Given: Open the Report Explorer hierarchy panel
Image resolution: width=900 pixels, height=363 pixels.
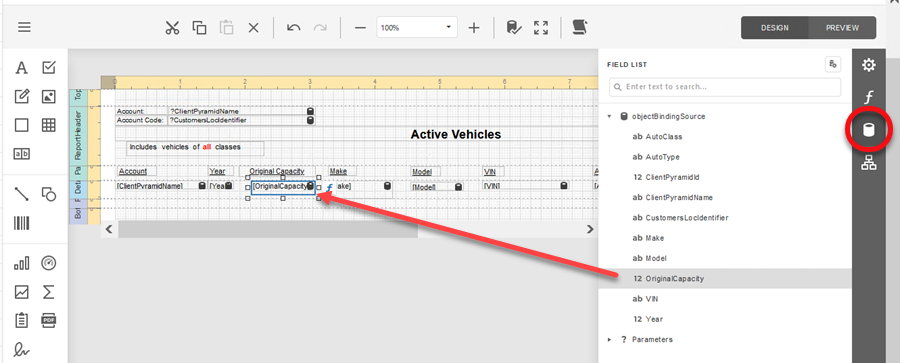Looking at the screenshot, I should pyautogui.click(x=869, y=163).
